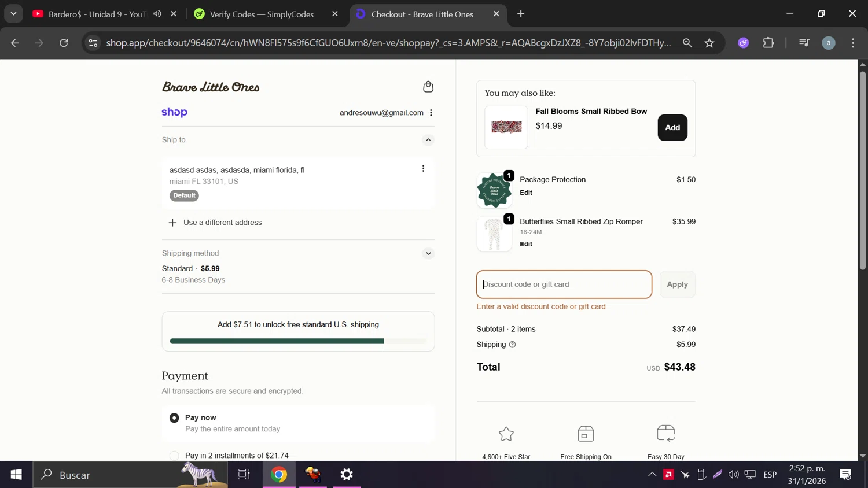868x488 pixels.
Task: Open Task View in taskbar
Action: point(244,475)
